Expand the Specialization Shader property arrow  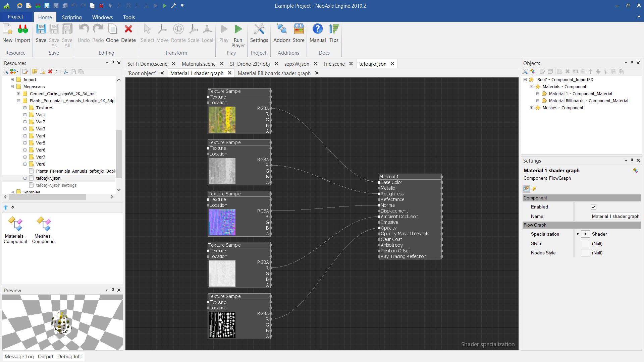coord(585,234)
